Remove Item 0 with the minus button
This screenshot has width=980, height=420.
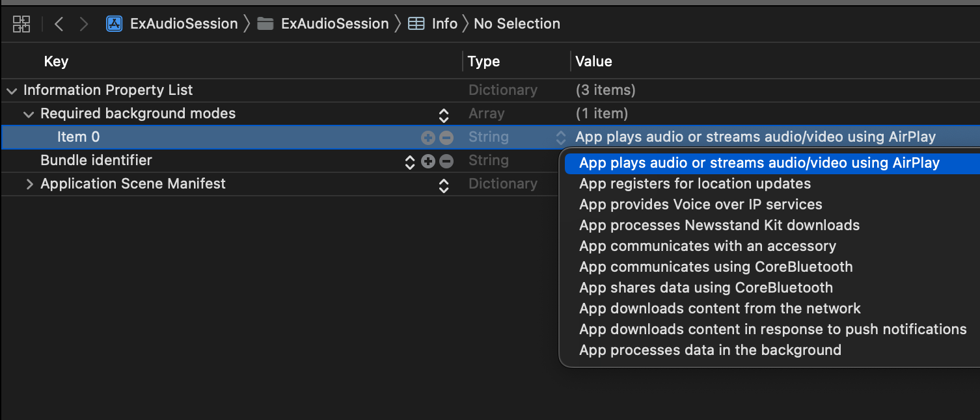pyautogui.click(x=446, y=138)
